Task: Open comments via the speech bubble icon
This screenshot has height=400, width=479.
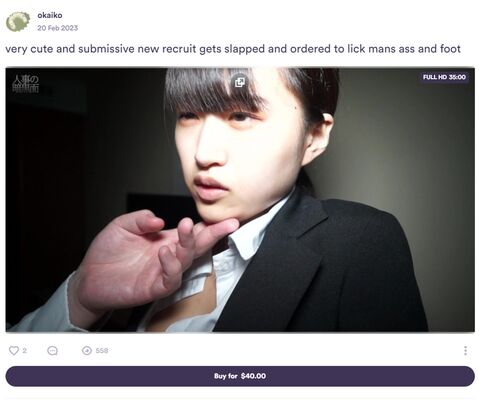Action: pyautogui.click(x=52, y=351)
